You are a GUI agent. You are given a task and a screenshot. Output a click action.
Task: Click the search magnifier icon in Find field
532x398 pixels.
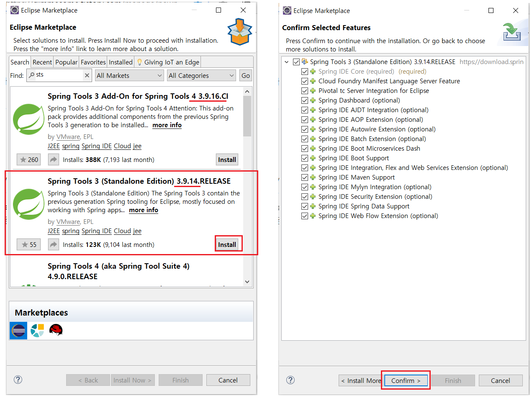click(x=31, y=75)
